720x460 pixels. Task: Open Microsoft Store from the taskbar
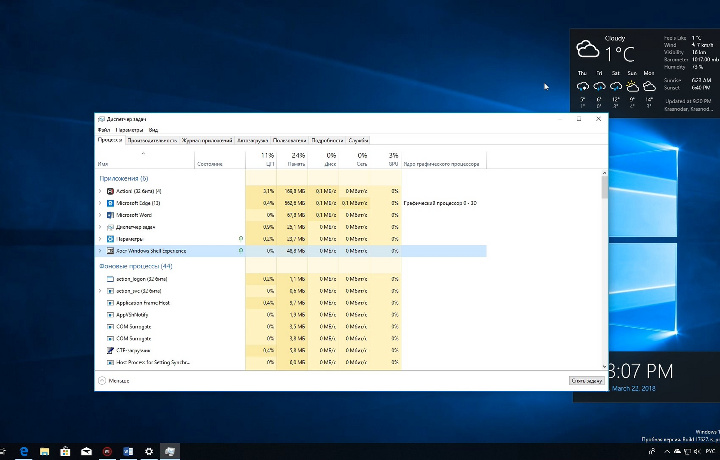65,451
